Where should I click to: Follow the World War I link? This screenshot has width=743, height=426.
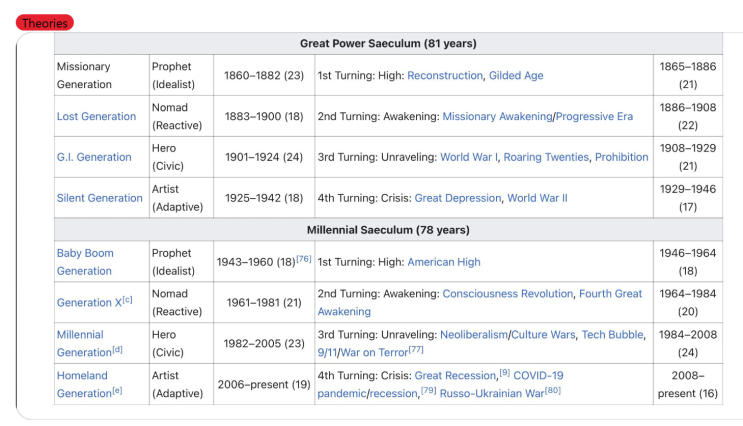469,157
